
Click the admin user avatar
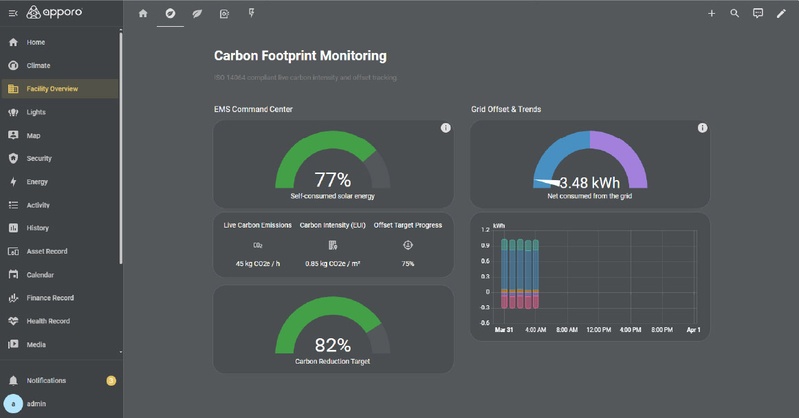[13, 404]
